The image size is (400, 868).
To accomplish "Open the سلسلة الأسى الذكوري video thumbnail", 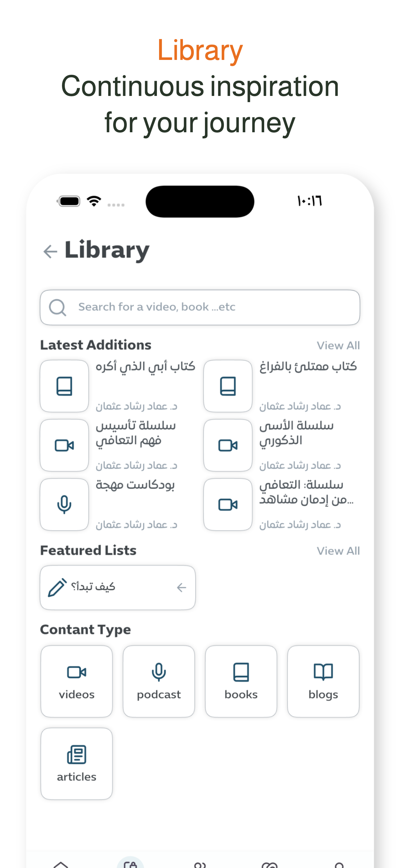I will pyautogui.click(x=228, y=445).
